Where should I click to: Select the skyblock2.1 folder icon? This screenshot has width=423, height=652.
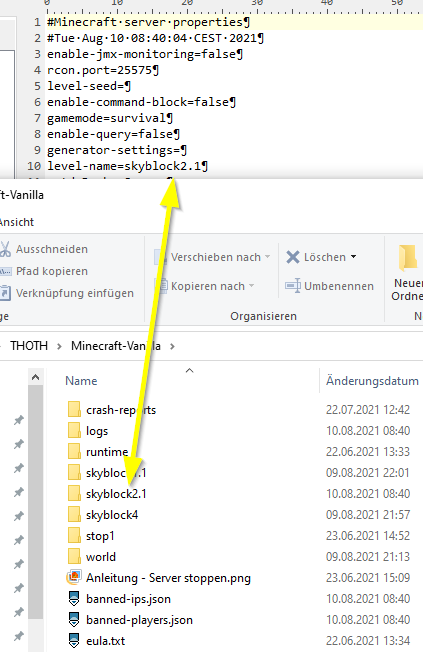point(74,494)
